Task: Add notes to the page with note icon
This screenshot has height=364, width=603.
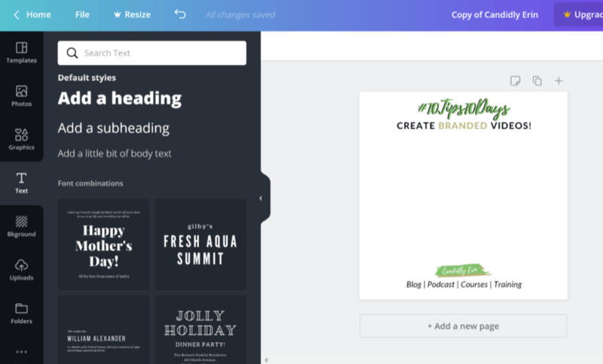Action: pyautogui.click(x=516, y=81)
